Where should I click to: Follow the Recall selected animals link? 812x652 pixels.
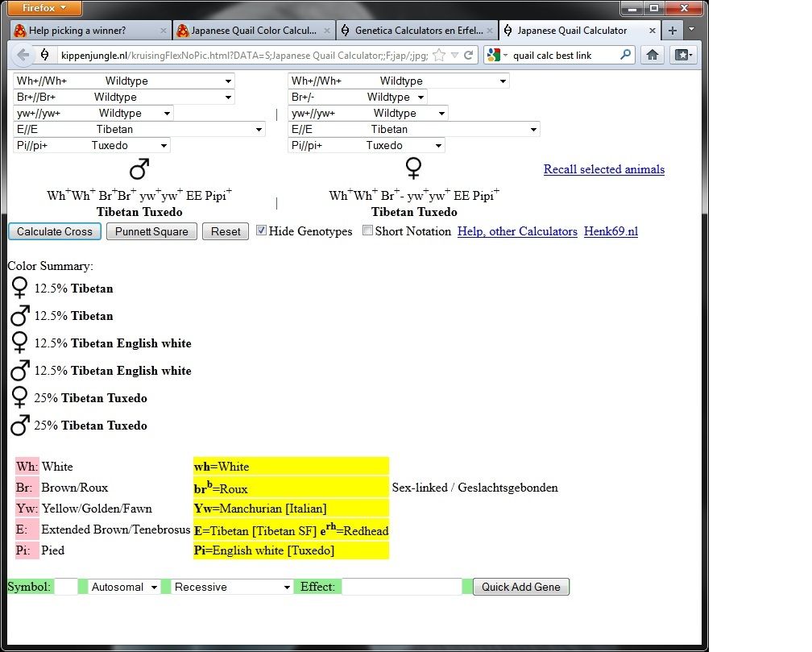coord(603,169)
